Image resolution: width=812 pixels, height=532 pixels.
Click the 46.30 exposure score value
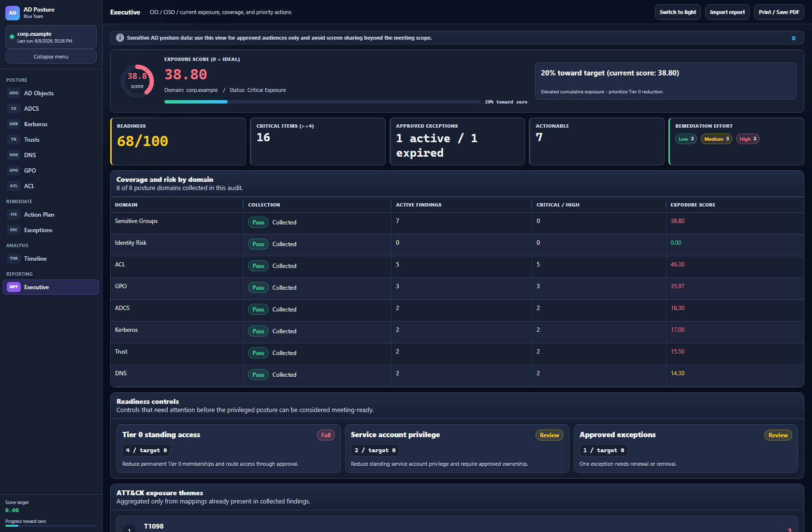pos(677,265)
